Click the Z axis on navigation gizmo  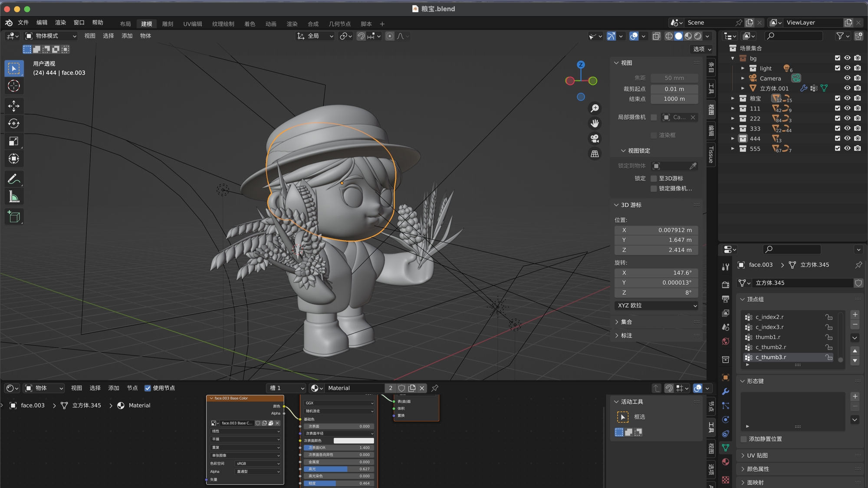[581, 65]
